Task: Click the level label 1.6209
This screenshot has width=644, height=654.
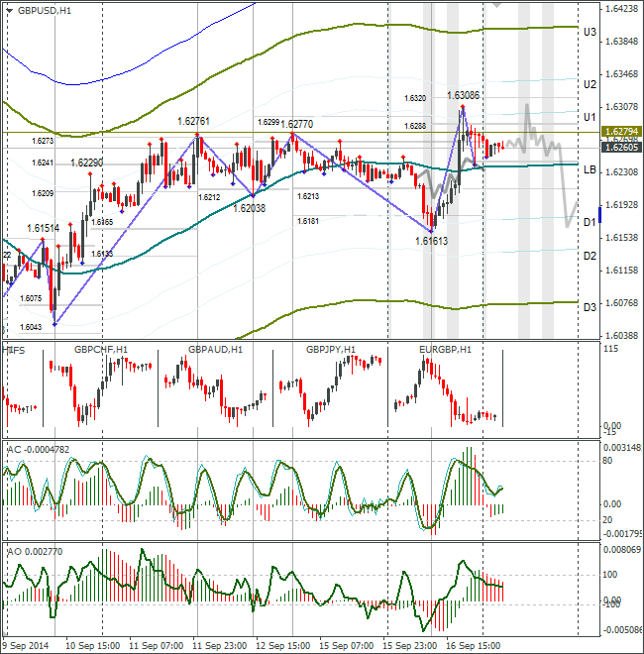Action: (43, 193)
